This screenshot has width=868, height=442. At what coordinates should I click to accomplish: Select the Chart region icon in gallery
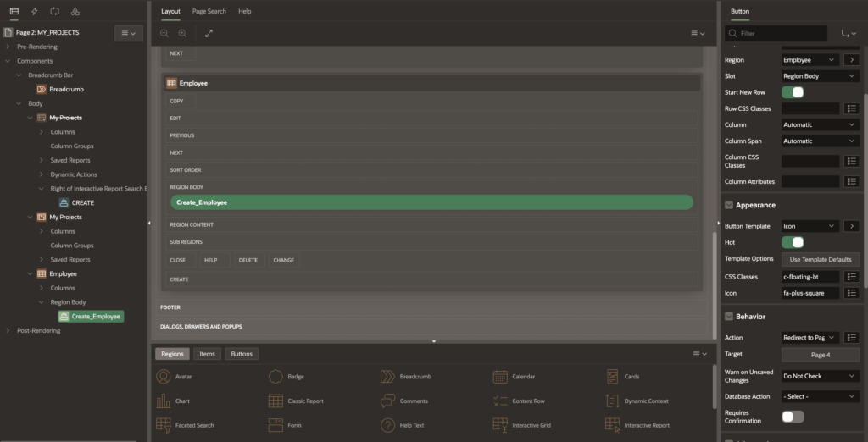[x=162, y=401]
